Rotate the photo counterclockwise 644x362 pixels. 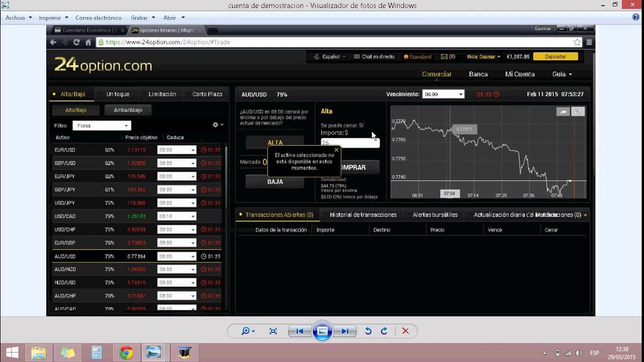tap(368, 331)
